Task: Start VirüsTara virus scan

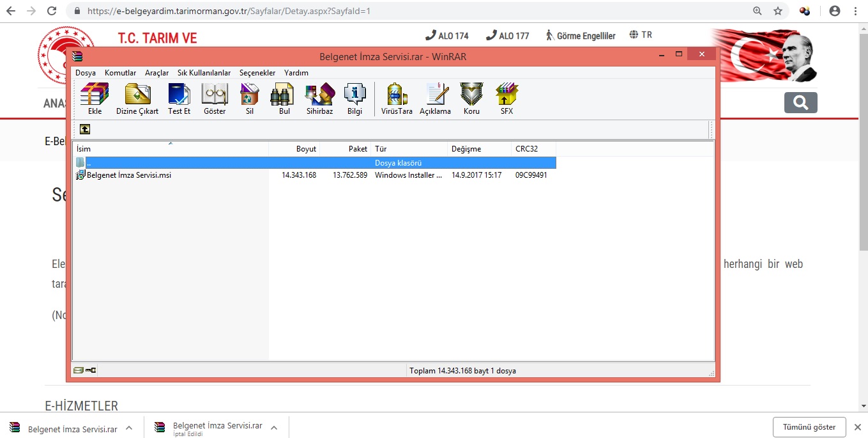Action: tap(397, 98)
